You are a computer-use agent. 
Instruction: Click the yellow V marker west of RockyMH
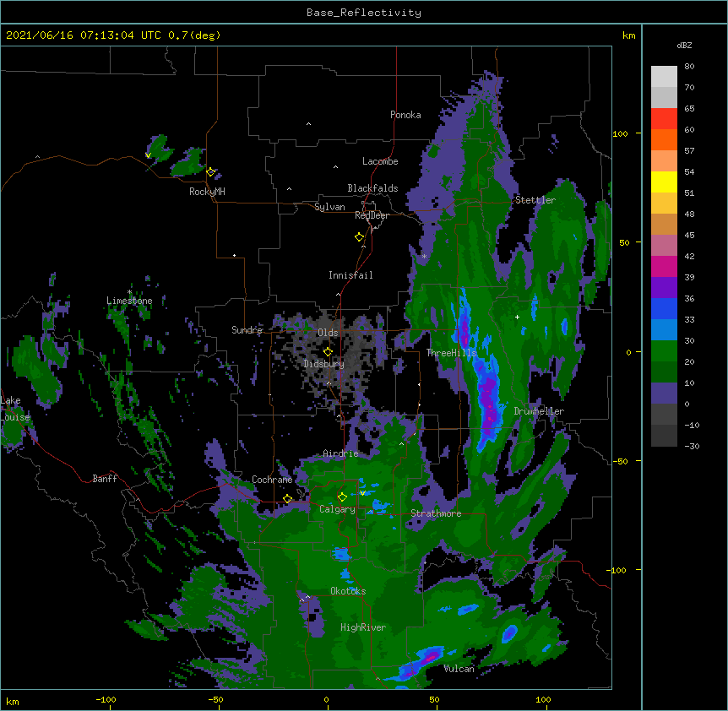[148, 155]
